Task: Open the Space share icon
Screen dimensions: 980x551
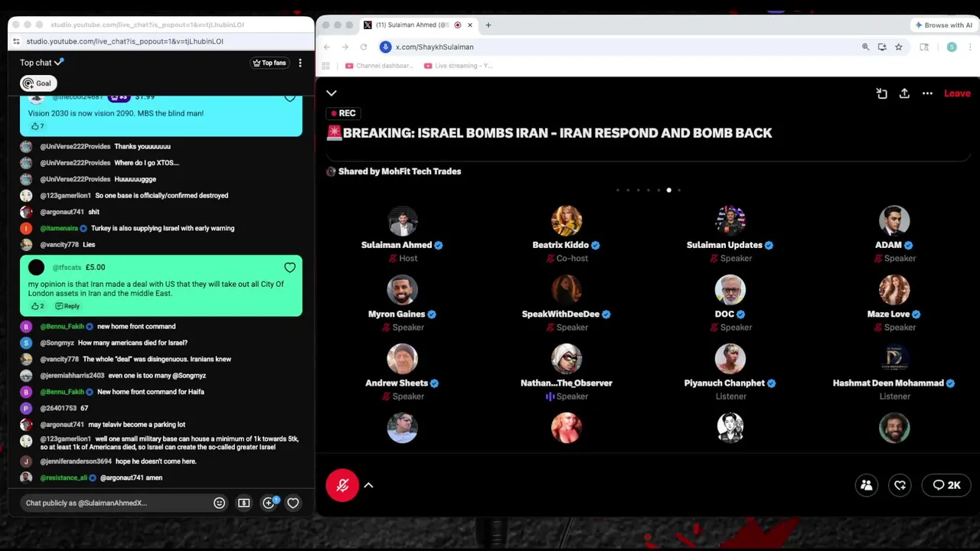Action: click(x=904, y=93)
